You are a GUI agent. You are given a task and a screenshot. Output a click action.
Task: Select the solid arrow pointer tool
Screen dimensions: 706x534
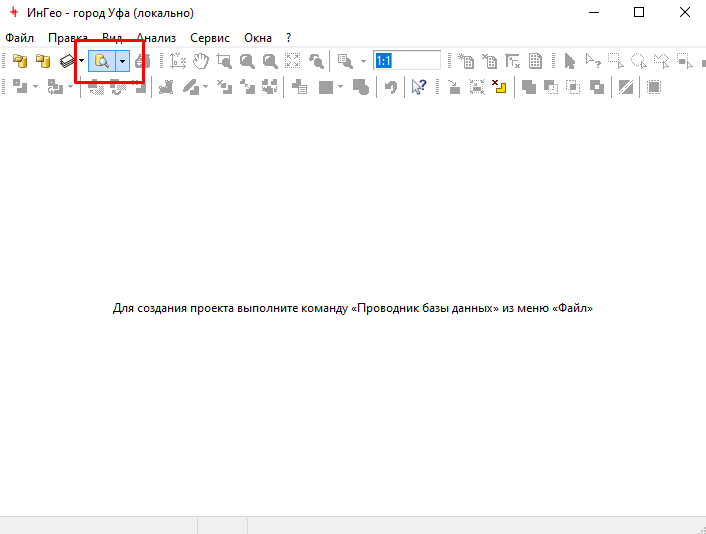[x=570, y=61]
